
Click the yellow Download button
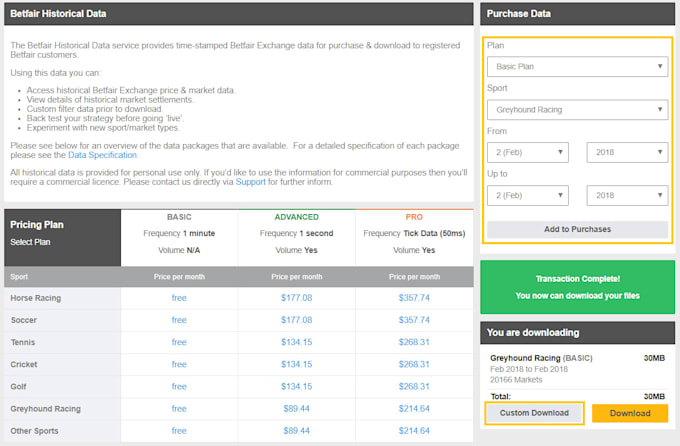630,413
